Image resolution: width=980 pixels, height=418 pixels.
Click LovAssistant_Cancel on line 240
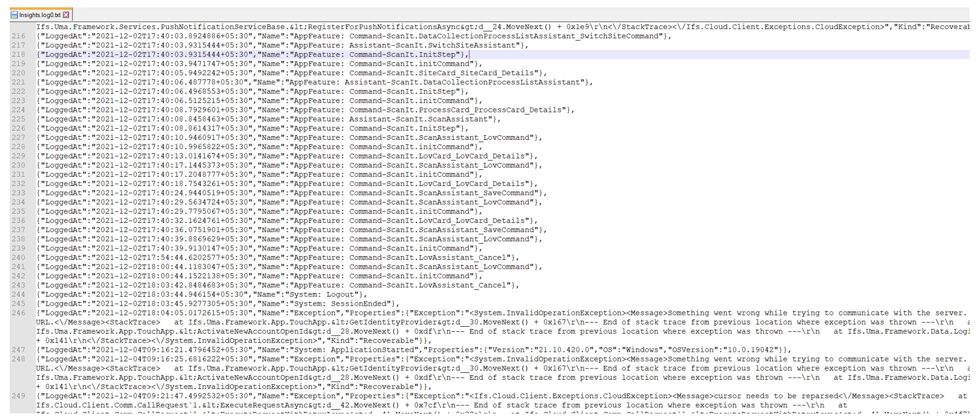[463, 258]
